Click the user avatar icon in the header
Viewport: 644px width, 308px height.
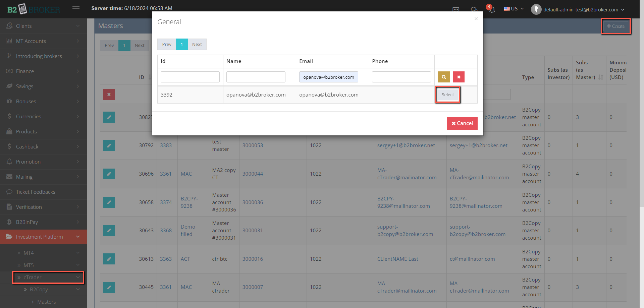[x=536, y=9]
